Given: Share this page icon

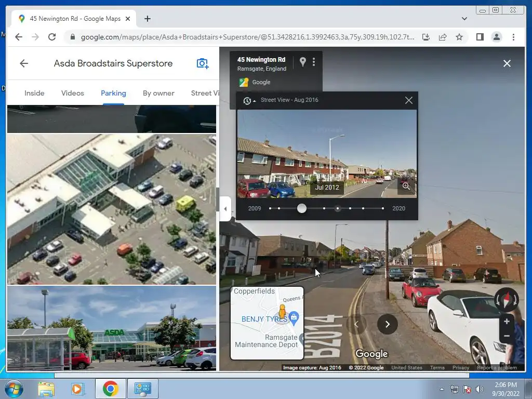Looking at the screenshot, I should (x=443, y=37).
